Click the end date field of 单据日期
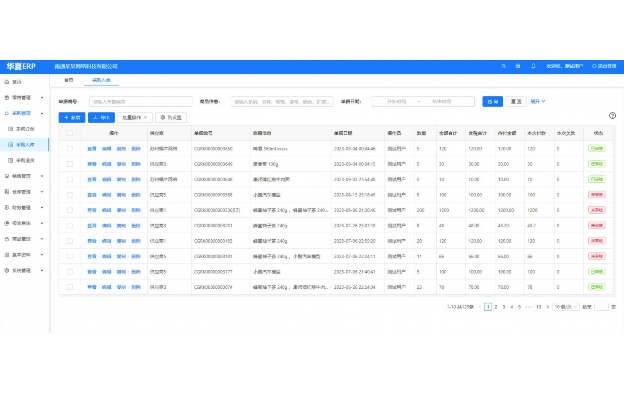Image resolution: width=624 pixels, height=393 pixels. pyautogui.click(x=441, y=102)
